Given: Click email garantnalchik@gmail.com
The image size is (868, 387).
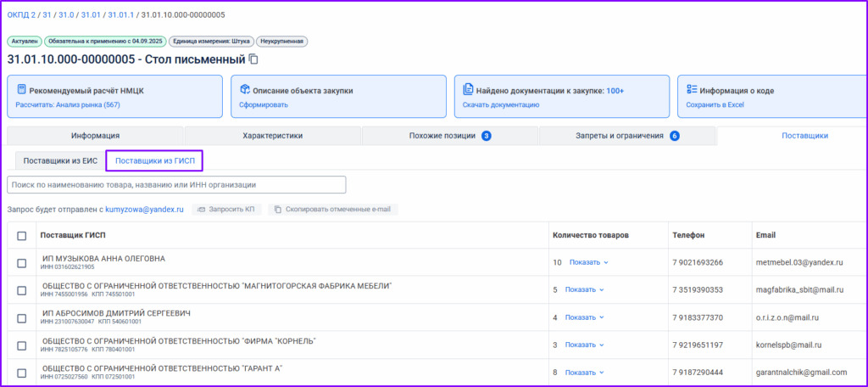Looking at the screenshot, I should click(x=801, y=372).
